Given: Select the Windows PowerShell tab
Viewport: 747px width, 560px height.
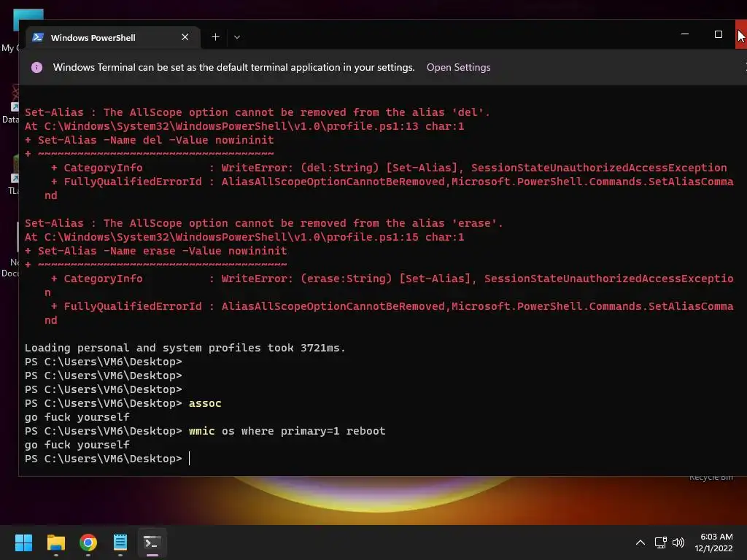Looking at the screenshot, I should pos(113,37).
